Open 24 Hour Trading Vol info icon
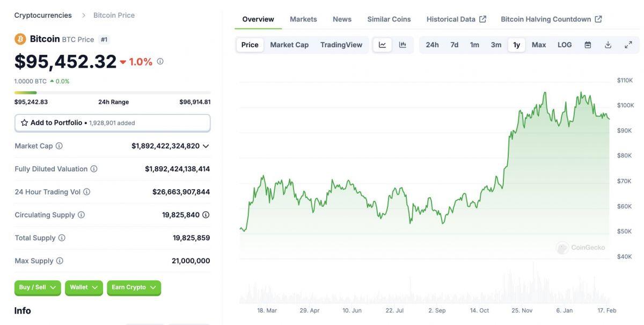Viewport: 644px width, 325px height. point(86,192)
